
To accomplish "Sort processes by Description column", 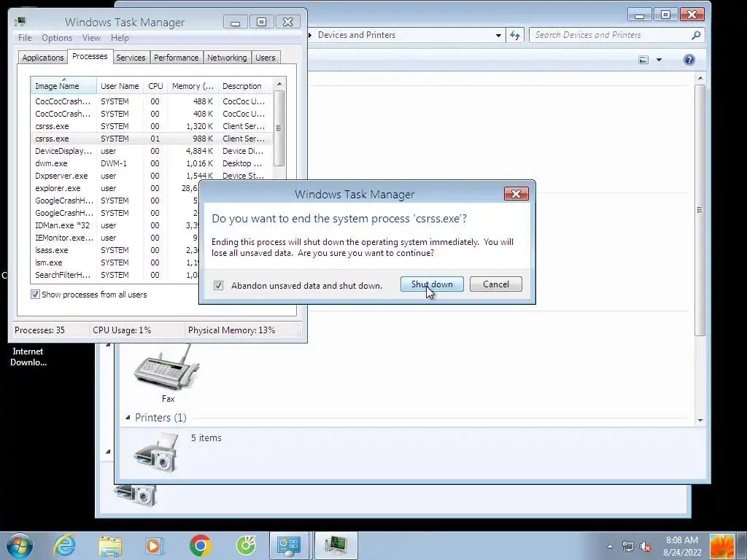I will point(245,86).
